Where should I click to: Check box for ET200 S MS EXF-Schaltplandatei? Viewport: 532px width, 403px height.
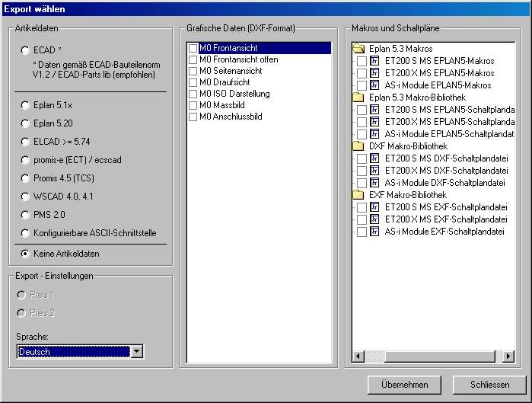click(362, 208)
